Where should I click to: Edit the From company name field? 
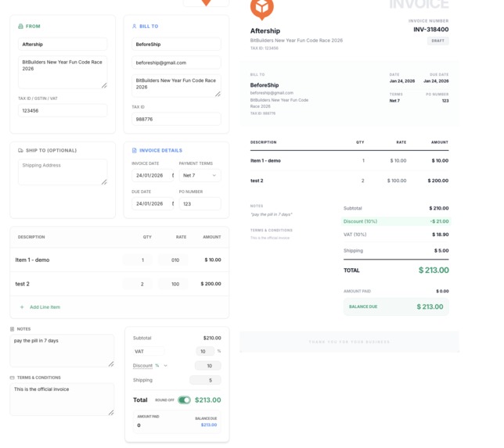[63, 45]
